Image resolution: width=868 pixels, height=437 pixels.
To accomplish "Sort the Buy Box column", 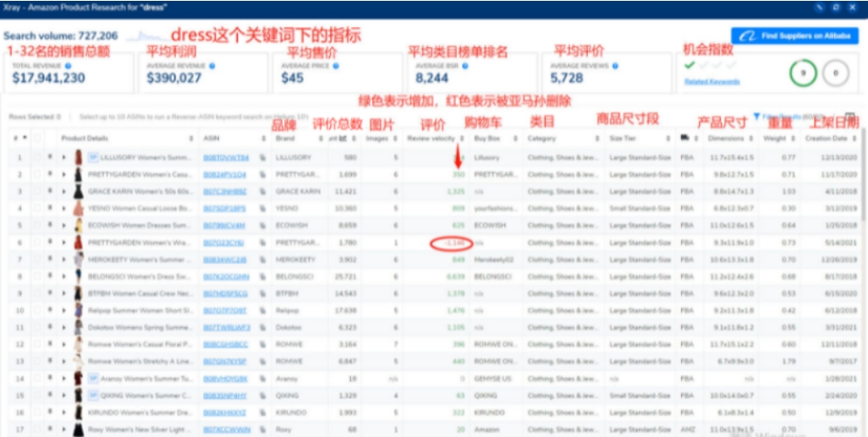I will click(515, 139).
